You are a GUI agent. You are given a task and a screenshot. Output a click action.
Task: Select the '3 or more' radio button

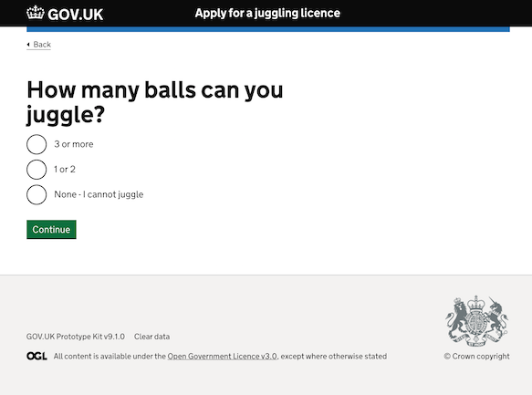37,144
